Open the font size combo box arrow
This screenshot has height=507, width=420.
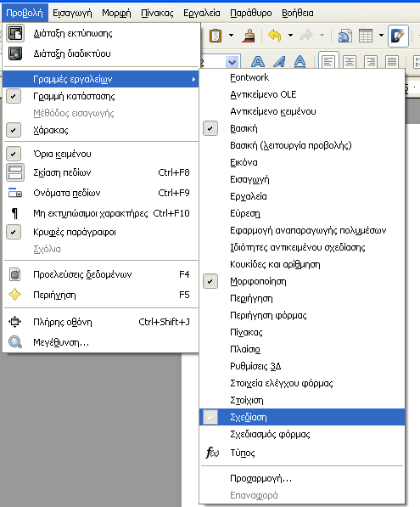(x=232, y=61)
